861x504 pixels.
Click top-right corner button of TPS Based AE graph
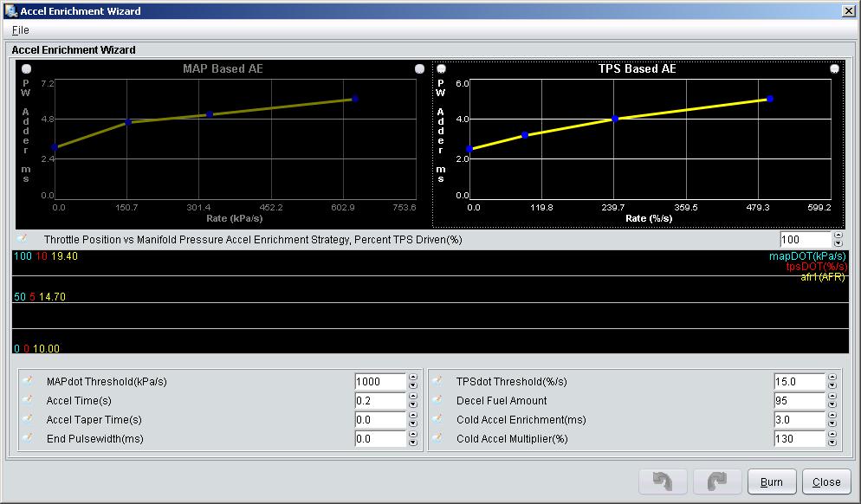(x=834, y=69)
